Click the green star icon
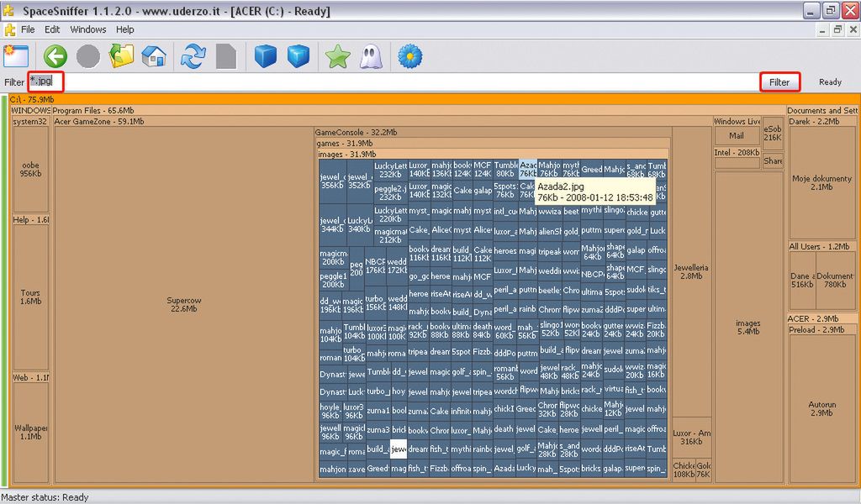This screenshot has height=504, width=861. coord(338,56)
